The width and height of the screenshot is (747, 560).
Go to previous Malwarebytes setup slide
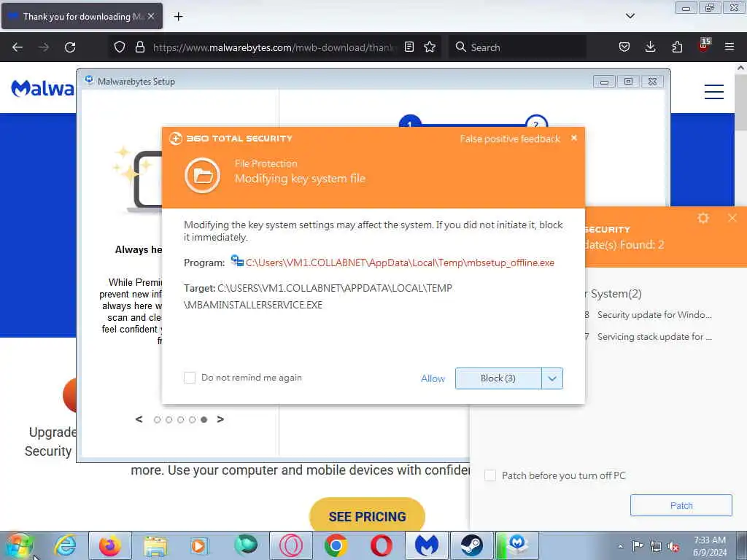(139, 419)
